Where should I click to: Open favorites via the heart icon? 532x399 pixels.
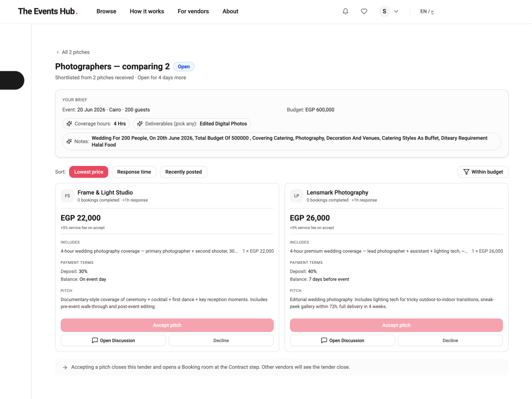pos(364,12)
